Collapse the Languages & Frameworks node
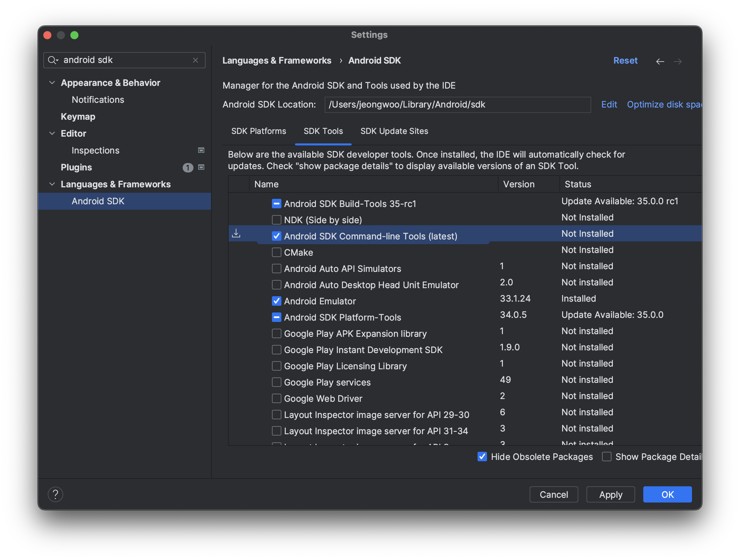Viewport: 740px width, 560px height. tap(52, 184)
